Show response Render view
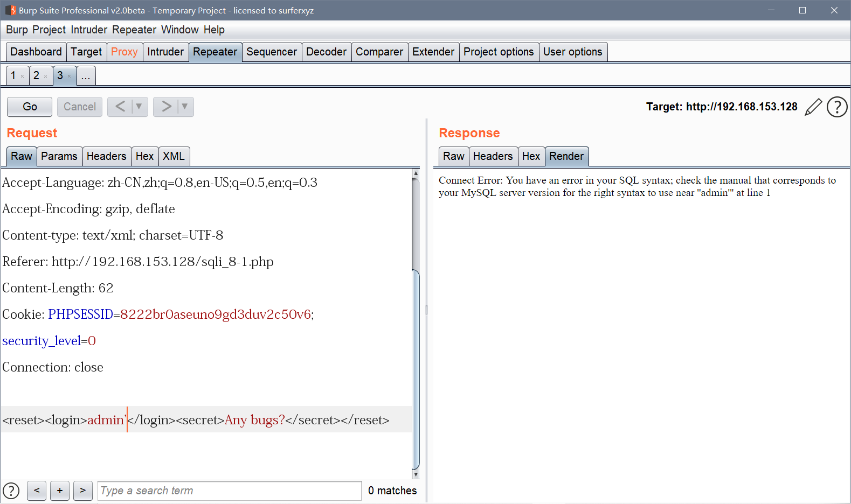The height and width of the screenshot is (504, 851). [566, 156]
